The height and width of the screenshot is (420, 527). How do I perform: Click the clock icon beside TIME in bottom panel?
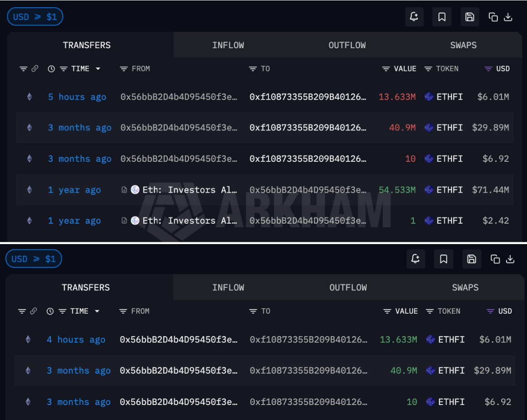tap(50, 311)
